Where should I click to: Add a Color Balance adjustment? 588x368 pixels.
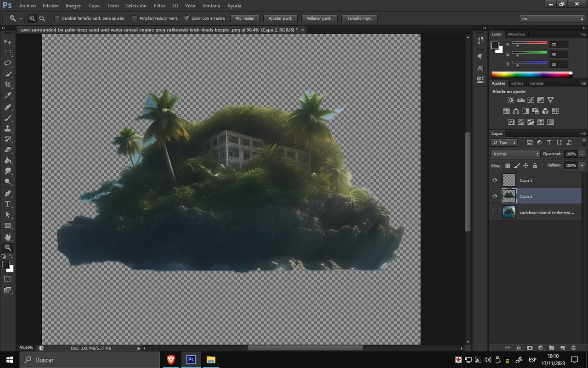click(516, 111)
